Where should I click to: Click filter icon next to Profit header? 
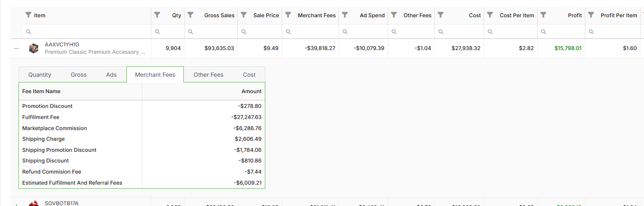[x=543, y=15]
